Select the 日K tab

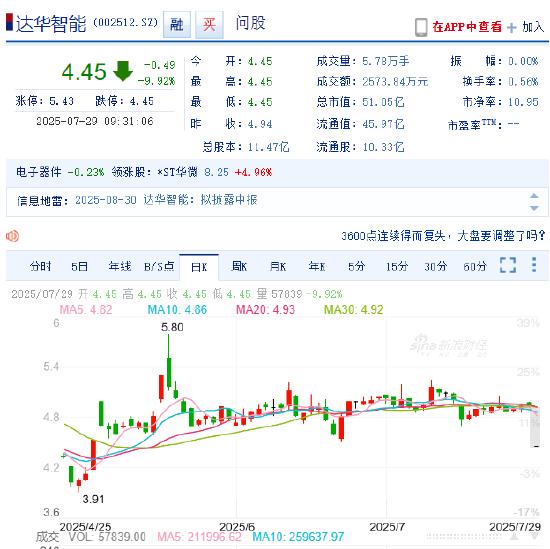(199, 267)
